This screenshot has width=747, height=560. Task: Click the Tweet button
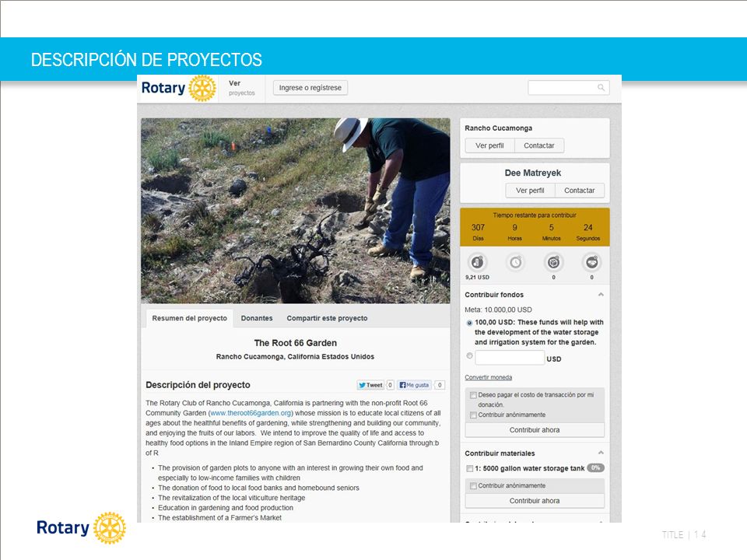(x=370, y=385)
